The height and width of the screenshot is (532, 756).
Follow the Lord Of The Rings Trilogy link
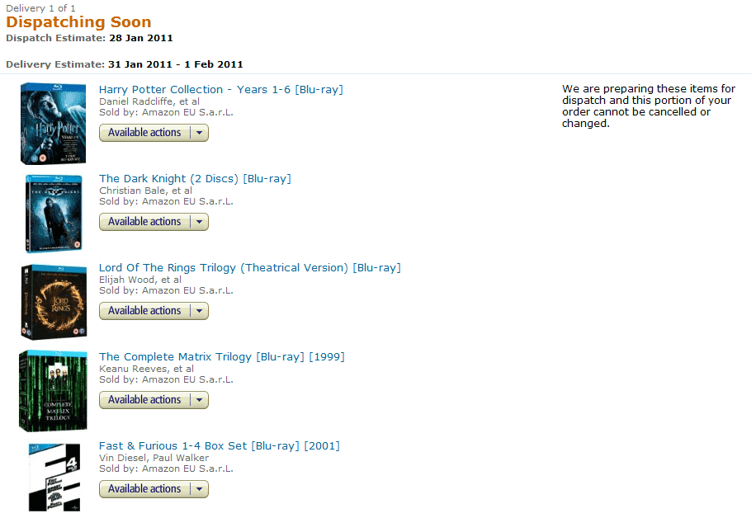coord(249,267)
